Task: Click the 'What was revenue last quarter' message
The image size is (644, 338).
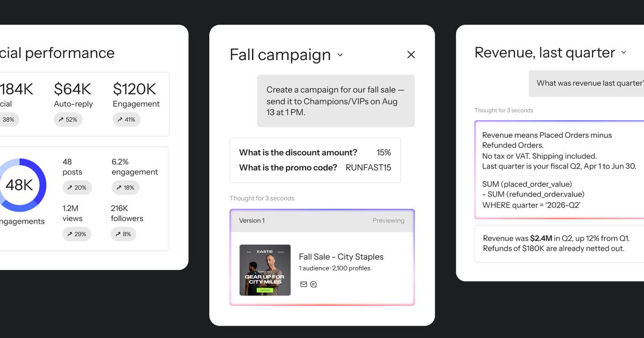Action: point(586,83)
